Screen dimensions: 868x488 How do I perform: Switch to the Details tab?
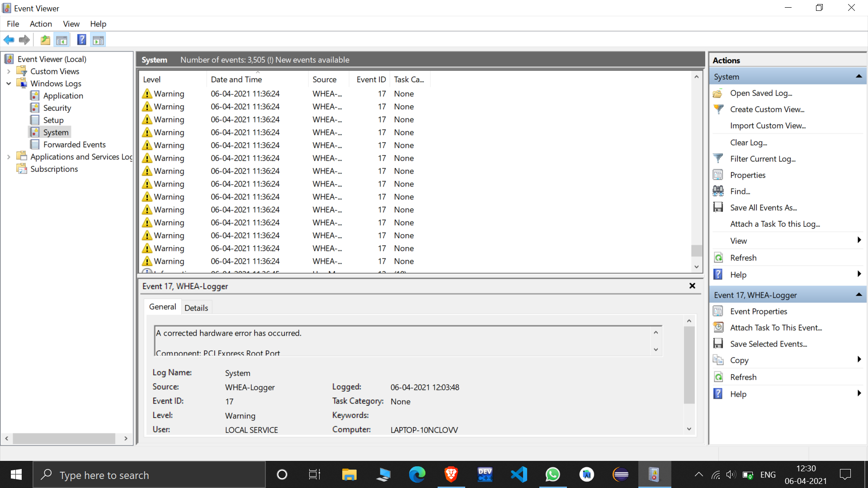point(196,308)
